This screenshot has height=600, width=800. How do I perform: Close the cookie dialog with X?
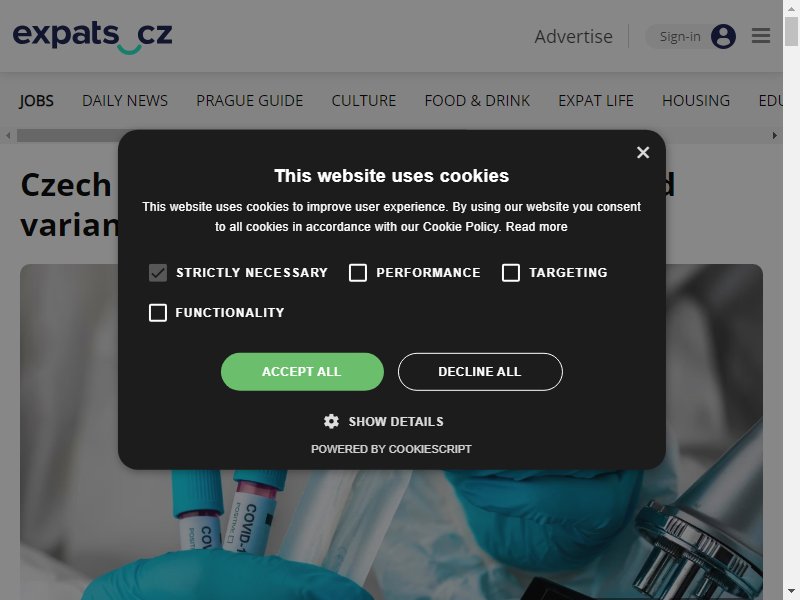pos(643,153)
